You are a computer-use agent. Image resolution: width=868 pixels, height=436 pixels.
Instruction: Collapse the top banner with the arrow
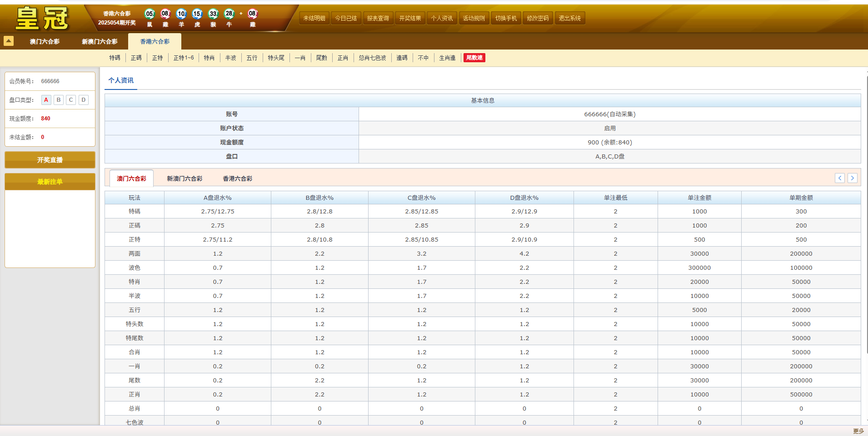coord(9,41)
